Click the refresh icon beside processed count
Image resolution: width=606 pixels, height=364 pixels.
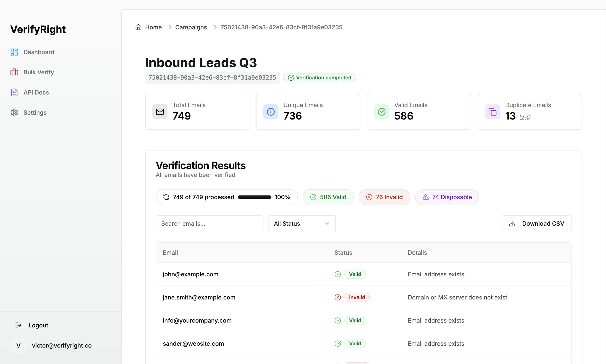[x=166, y=197]
